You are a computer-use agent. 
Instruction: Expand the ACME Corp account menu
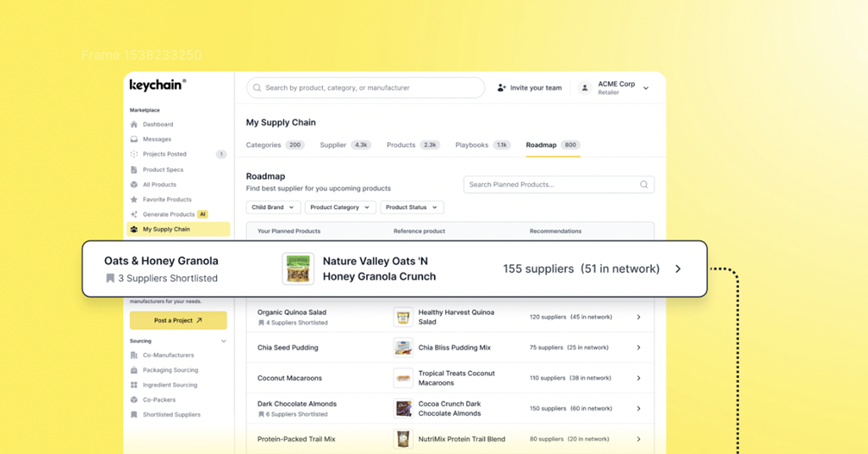point(646,88)
